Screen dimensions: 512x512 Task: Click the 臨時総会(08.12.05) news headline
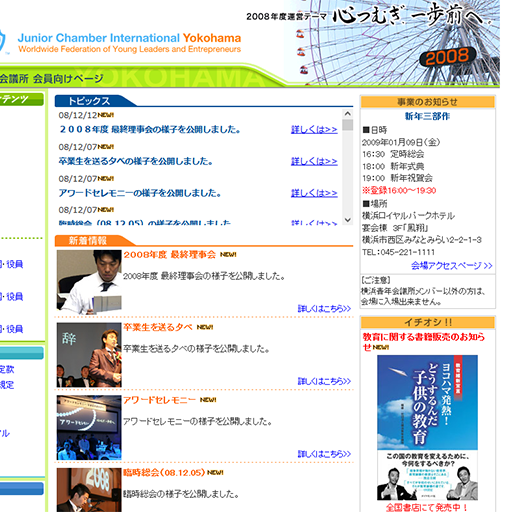pos(164,473)
